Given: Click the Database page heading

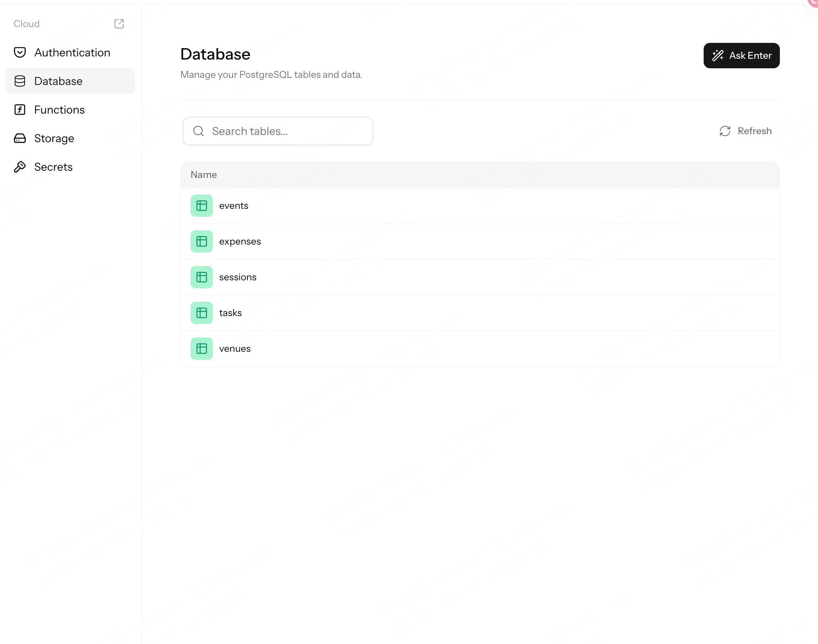Looking at the screenshot, I should (x=215, y=54).
